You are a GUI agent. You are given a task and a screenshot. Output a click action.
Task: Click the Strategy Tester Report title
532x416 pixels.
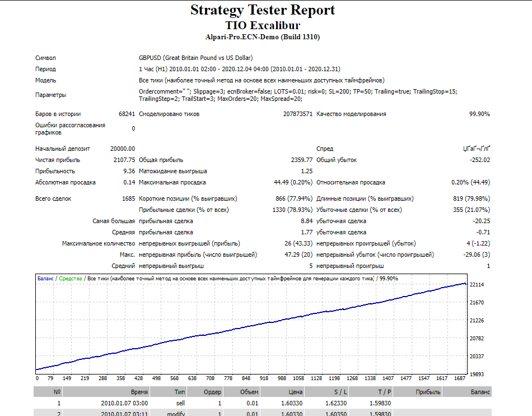263,10
